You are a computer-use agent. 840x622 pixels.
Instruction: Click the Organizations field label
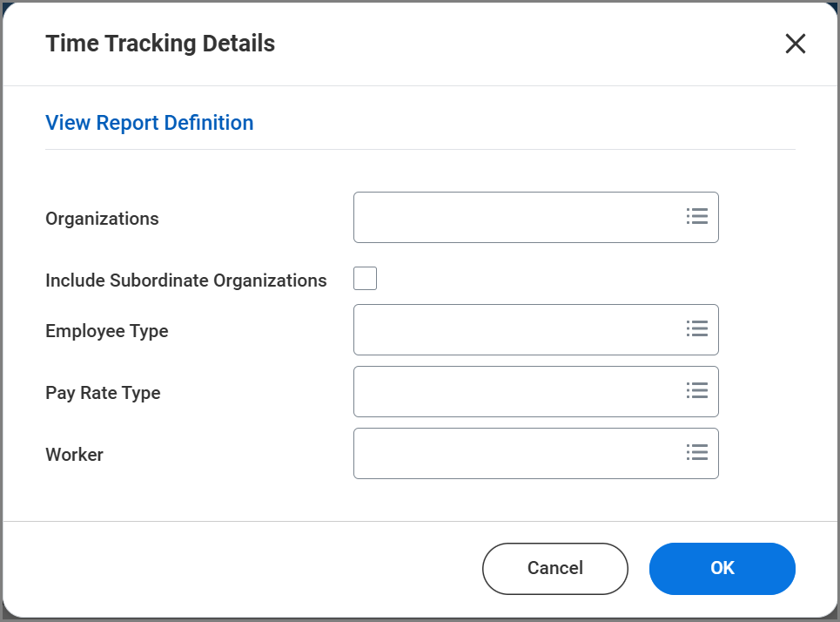coord(102,219)
